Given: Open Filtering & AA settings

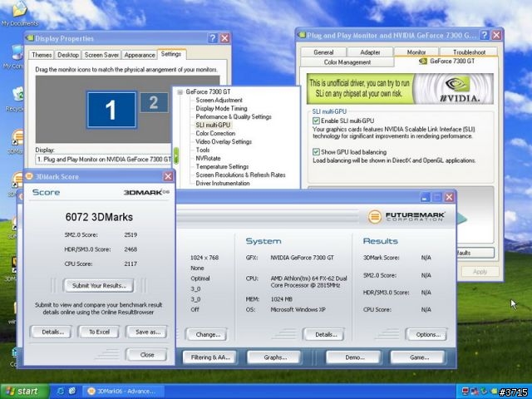Looking at the screenshot, I should pos(210,357).
